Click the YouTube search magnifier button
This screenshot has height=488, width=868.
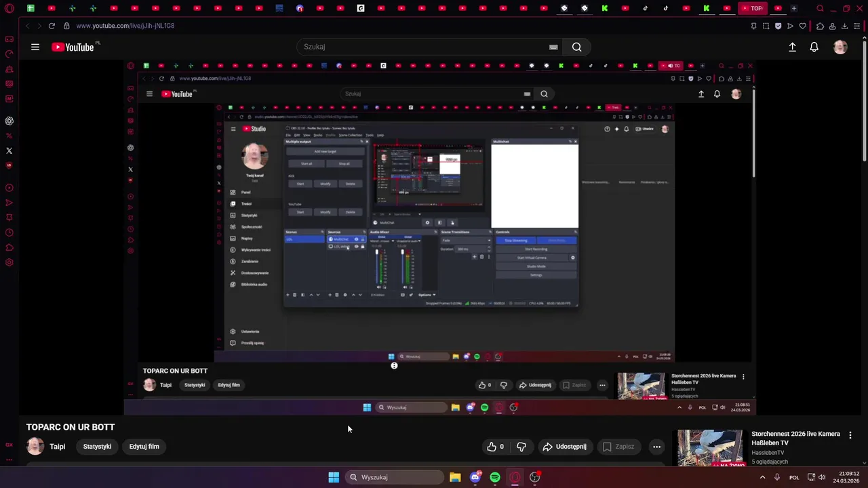point(577,47)
